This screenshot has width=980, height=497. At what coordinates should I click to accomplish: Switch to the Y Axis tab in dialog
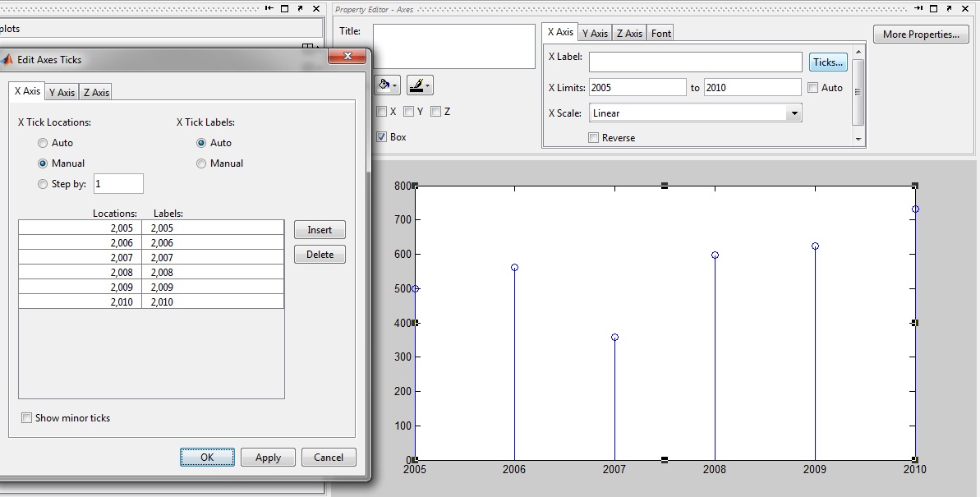(x=61, y=92)
